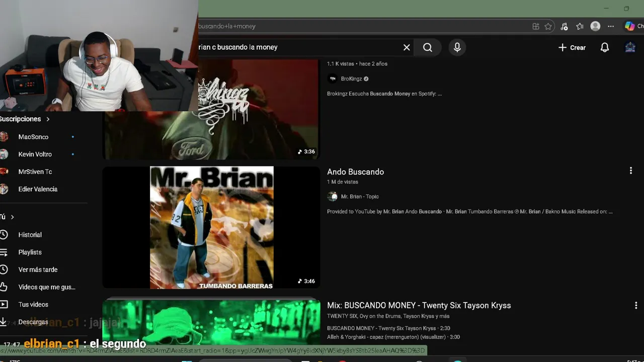Viewport: 644px width, 362px height.
Task: Open the browser profile icon
Action: point(595,26)
